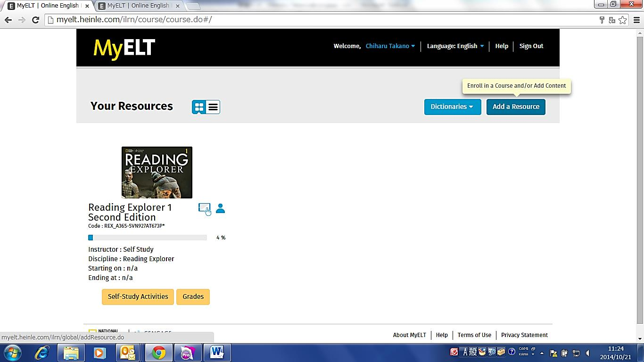Select the first MyELT tab
Image resolution: width=644 pixels, height=362 pixels.
tap(47, 6)
